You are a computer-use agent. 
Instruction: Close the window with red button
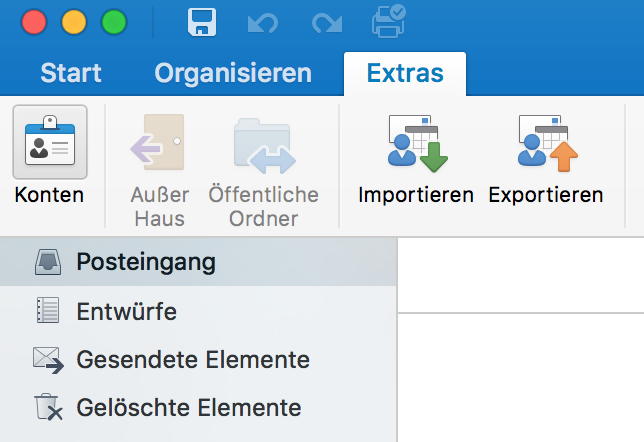click(34, 22)
